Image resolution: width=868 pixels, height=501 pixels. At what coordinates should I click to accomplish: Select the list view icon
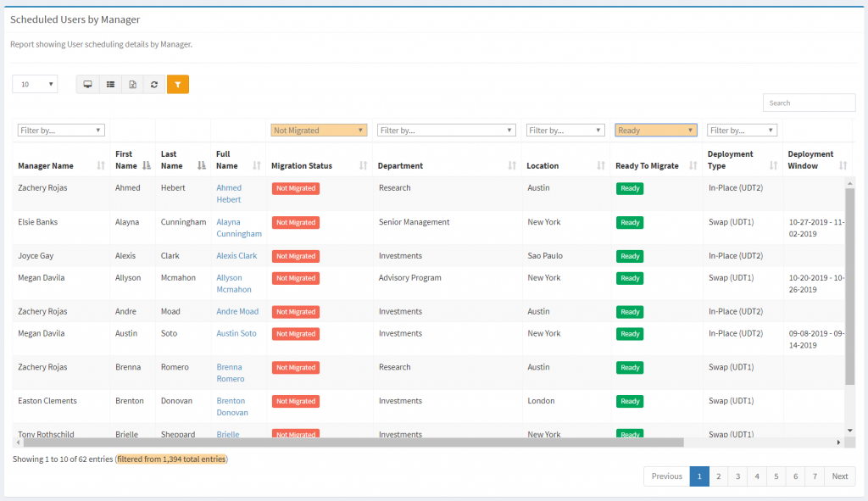[109, 84]
